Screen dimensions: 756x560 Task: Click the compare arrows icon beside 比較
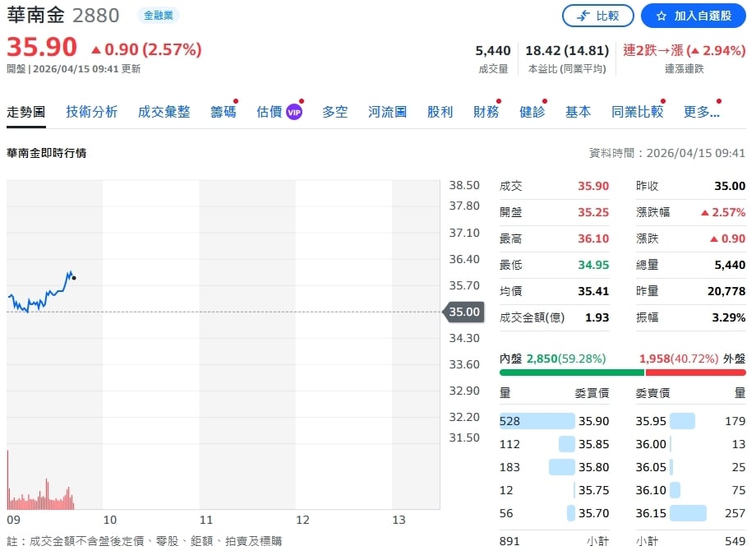583,15
